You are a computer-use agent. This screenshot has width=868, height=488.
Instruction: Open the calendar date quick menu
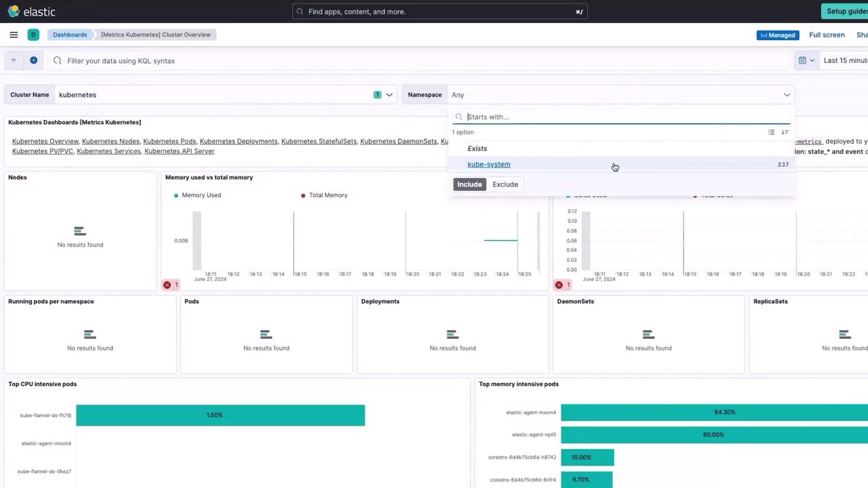(x=806, y=60)
